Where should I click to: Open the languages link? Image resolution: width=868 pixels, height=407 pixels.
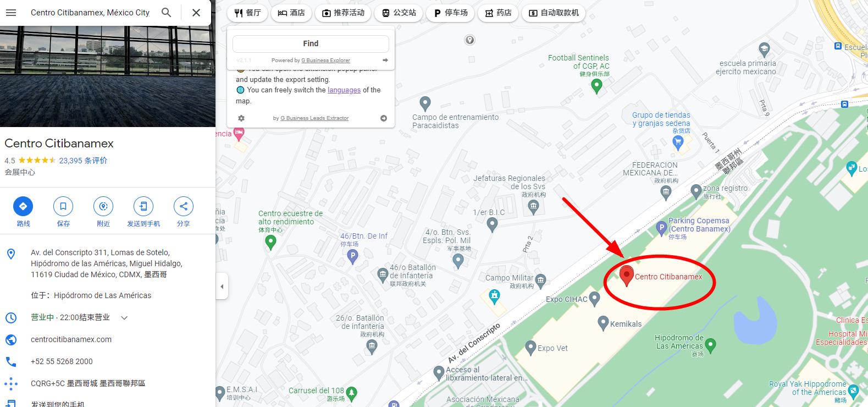tap(344, 90)
